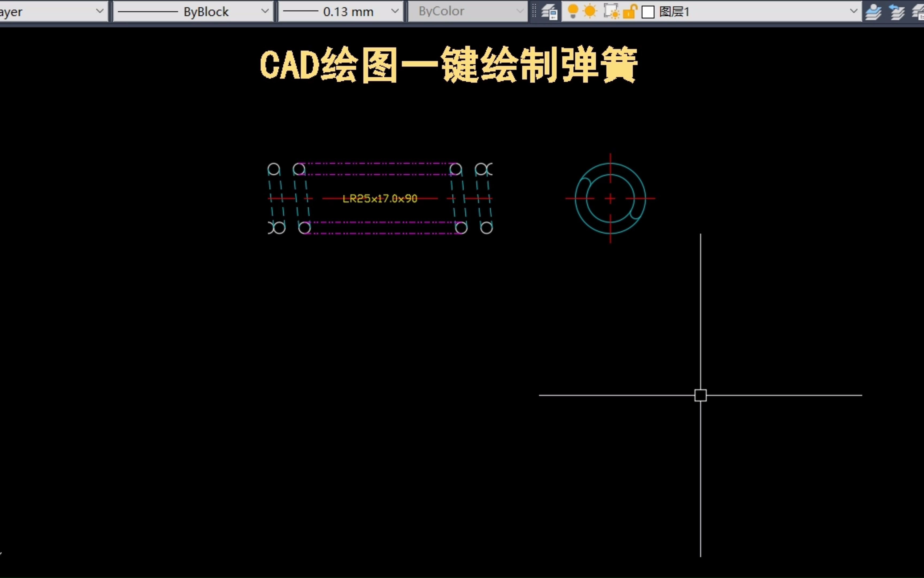Image resolution: width=924 pixels, height=578 pixels.
Task: Expand the ByLayer color dropdown arrow
Action: 100,11
